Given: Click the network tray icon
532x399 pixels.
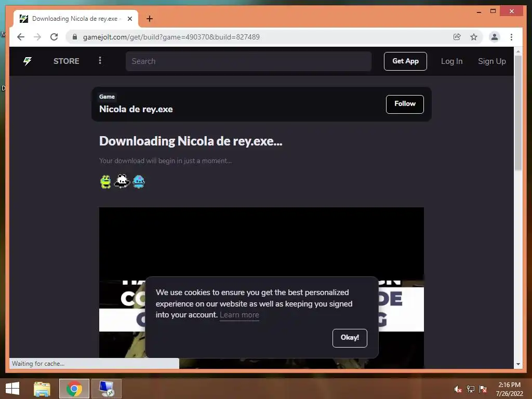Looking at the screenshot, I should [x=471, y=389].
